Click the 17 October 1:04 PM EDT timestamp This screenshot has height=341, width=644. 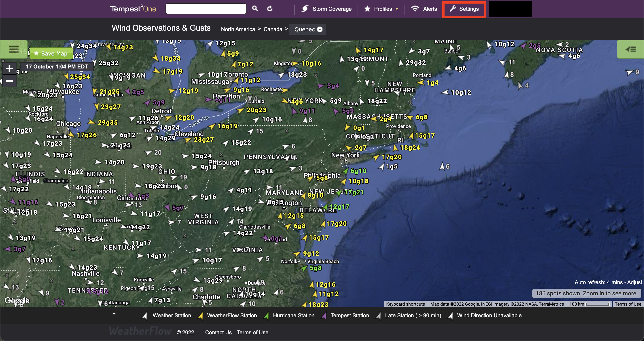coord(57,66)
